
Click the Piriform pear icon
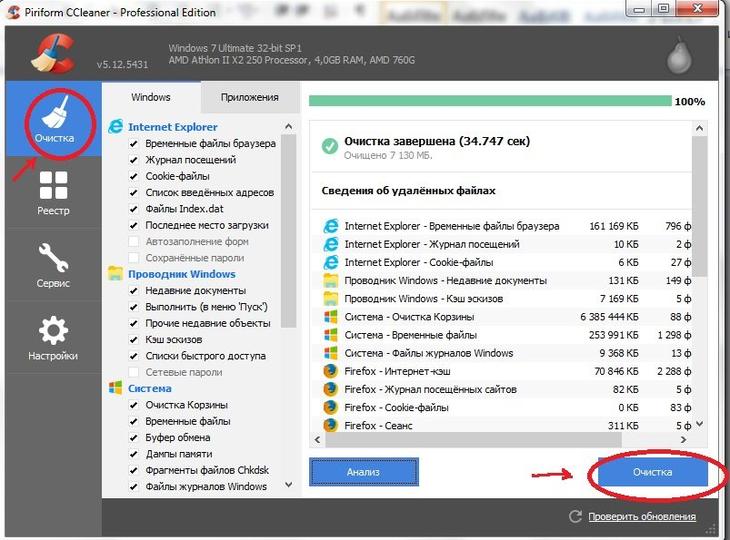[x=679, y=55]
